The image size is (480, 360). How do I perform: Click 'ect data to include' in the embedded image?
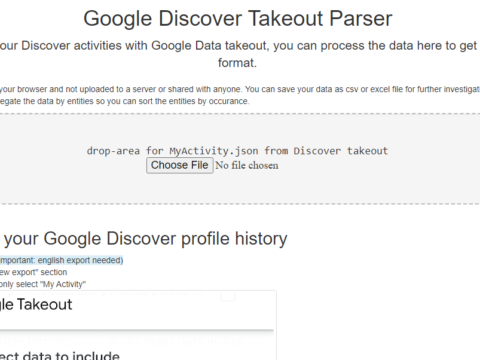[x=60, y=355]
